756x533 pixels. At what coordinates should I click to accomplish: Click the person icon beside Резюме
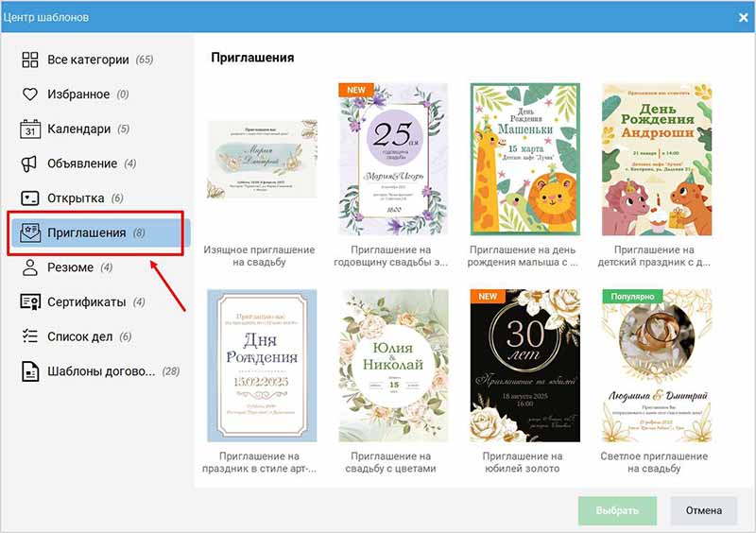click(29, 267)
